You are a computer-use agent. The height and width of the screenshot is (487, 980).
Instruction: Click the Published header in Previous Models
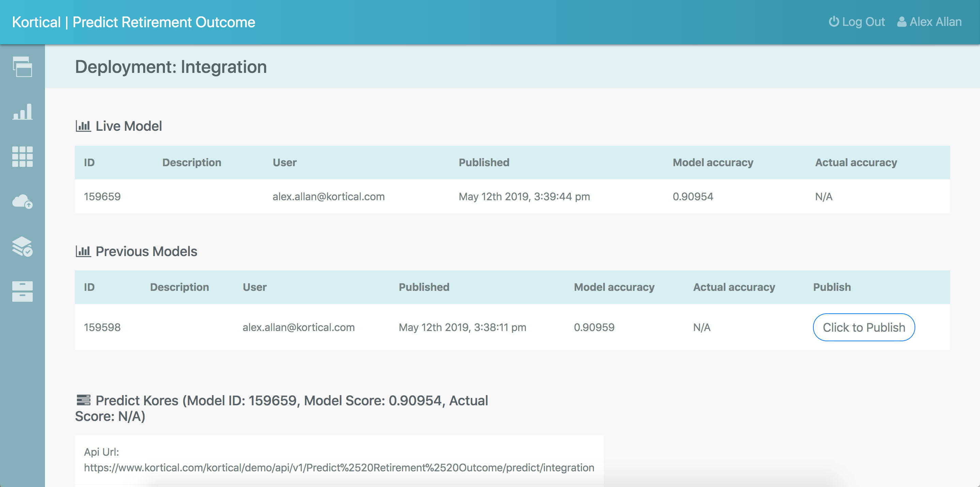(x=424, y=287)
